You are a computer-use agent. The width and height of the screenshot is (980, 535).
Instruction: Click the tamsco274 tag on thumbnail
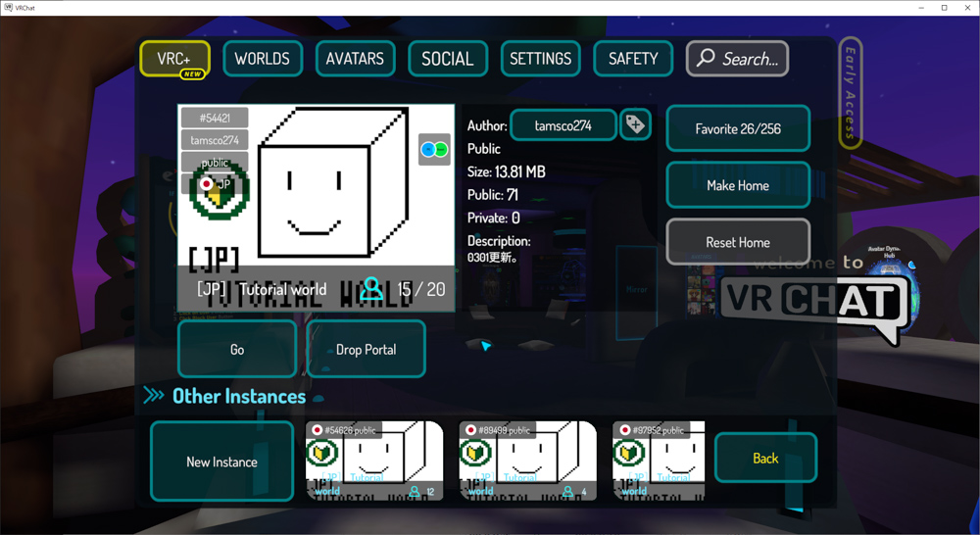coord(215,140)
